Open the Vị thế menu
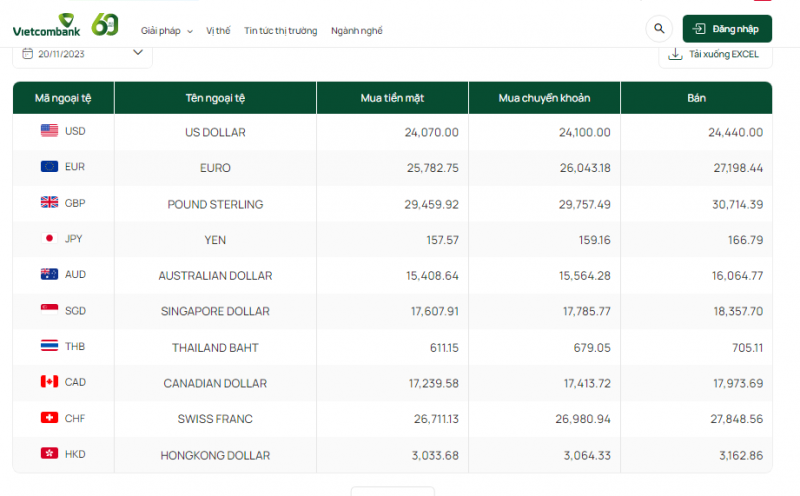The width and height of the screenshot is (800, 496). pos(218,31)
